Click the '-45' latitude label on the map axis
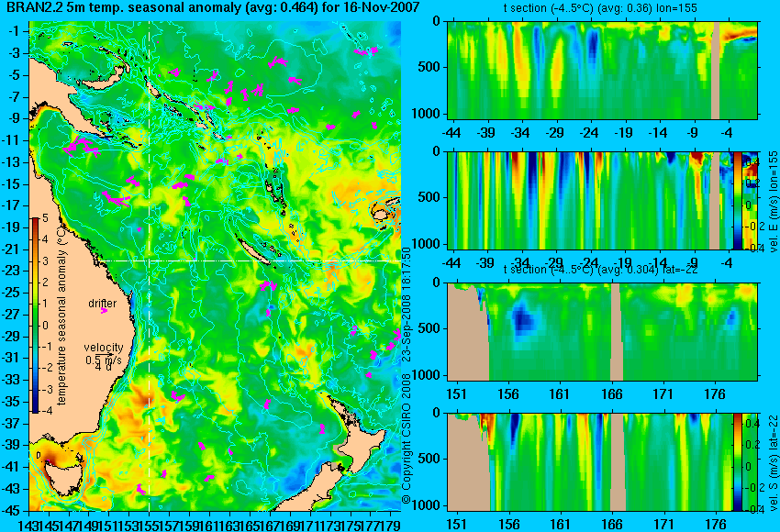Screen dimensions: 780x532 point(11,511)
